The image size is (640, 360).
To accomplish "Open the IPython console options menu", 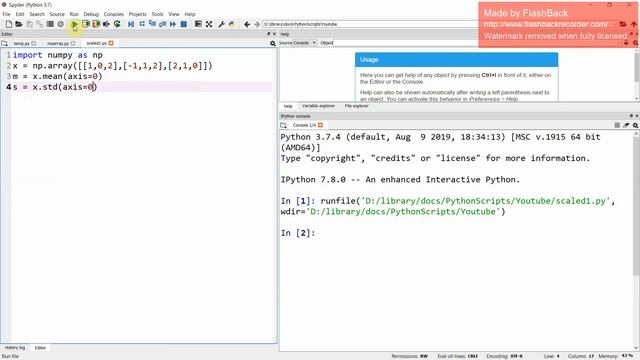I will [x=636, y=125].
